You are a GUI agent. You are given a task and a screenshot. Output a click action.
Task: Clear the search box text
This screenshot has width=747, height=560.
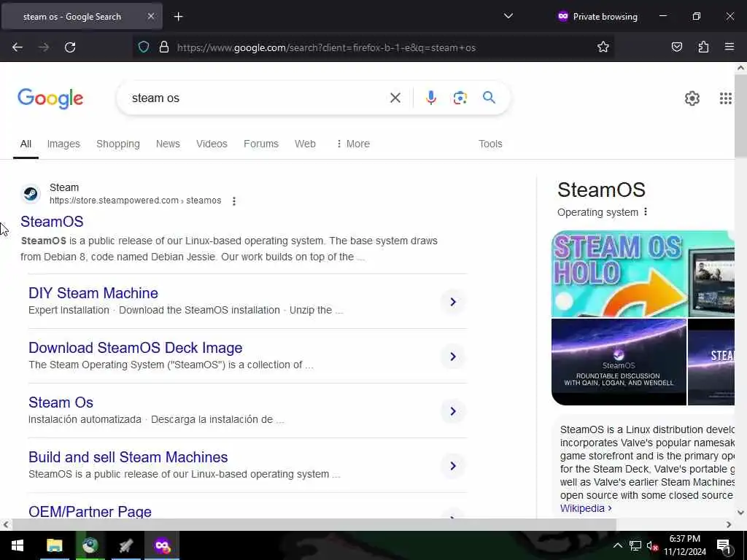395,98
